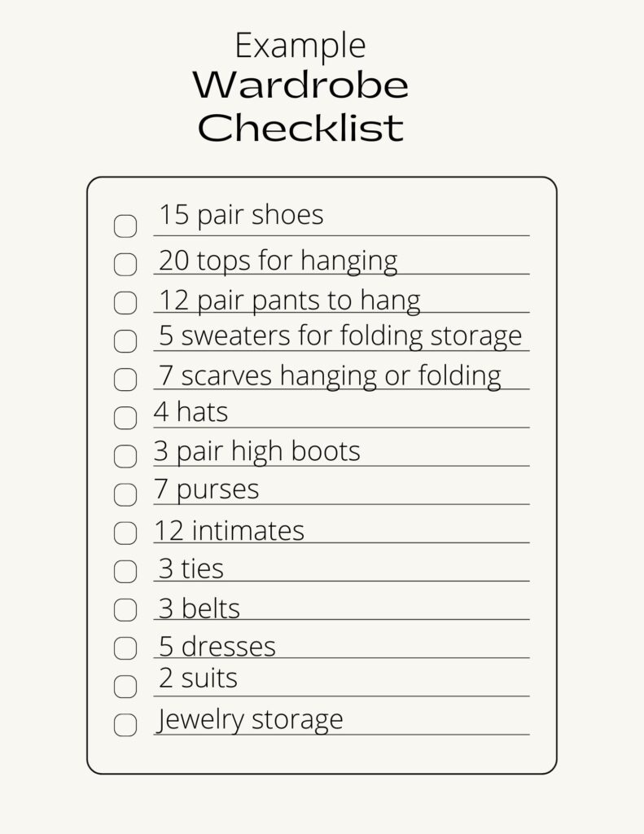
Task: Mark the 3 belts checkbox
Action: (x=125, y=610)
